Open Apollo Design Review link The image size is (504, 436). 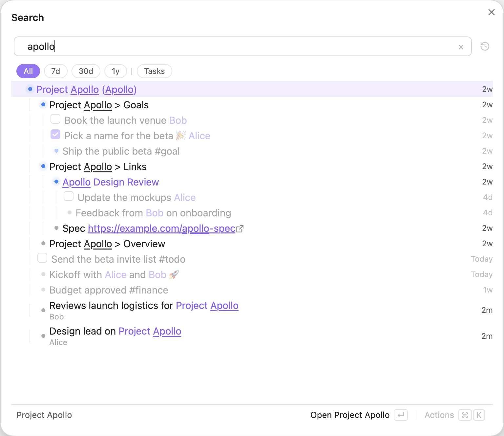click(x=111, y=182)
